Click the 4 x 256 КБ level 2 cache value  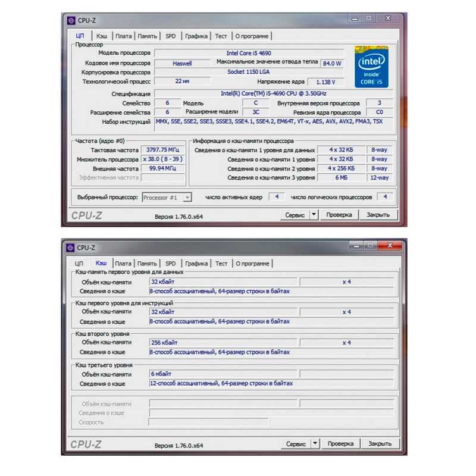click(341, 168)
